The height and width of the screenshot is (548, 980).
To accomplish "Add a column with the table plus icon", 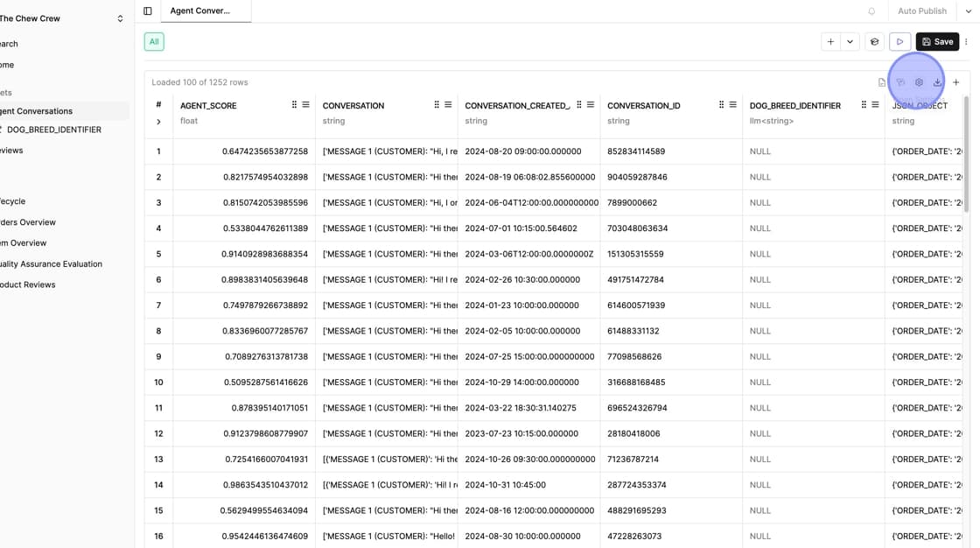I will click(955, 82).
